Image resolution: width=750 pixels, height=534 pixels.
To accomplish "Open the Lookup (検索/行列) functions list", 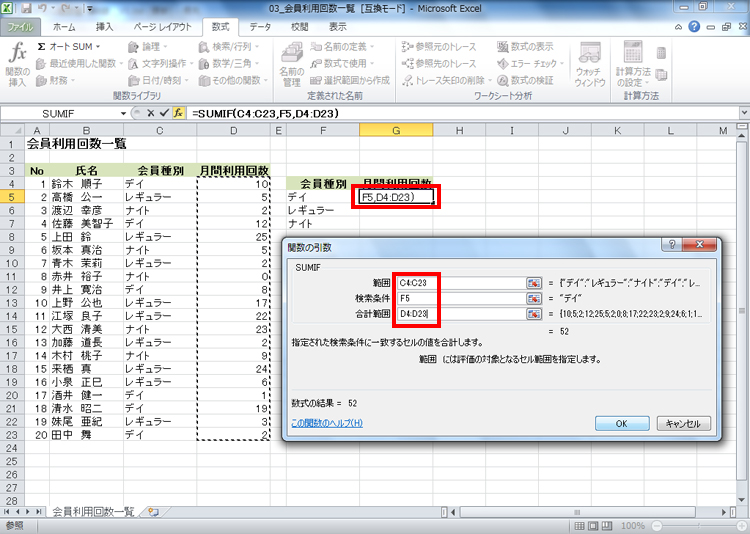I will point(229,46).
